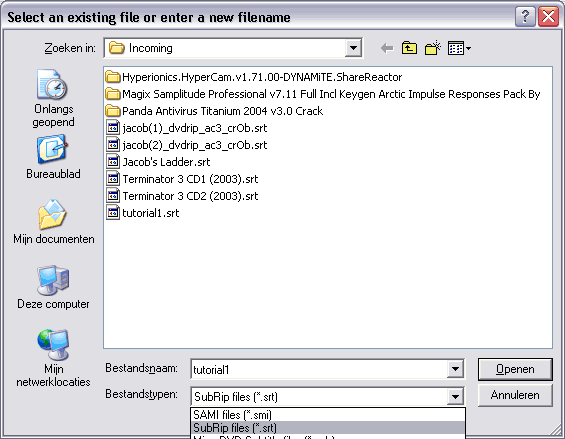Click the Annuleren button
This screenshot has height=439, width=565.
515,395
